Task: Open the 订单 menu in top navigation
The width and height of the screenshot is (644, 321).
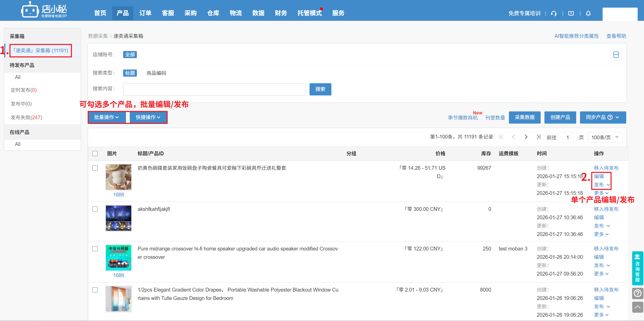Action: (x=145, y=13)
